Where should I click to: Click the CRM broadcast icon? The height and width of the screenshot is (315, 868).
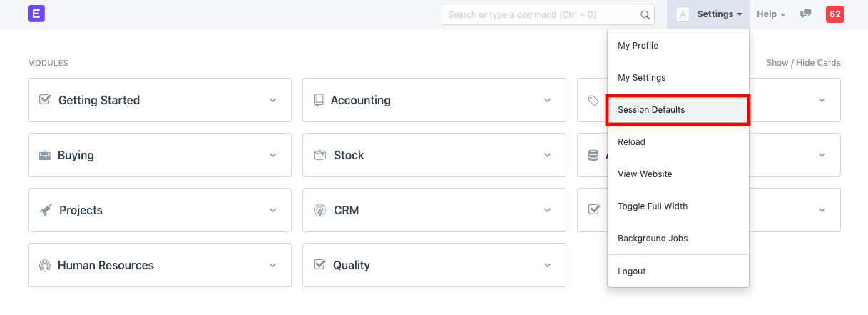click(x=320, y=210)
